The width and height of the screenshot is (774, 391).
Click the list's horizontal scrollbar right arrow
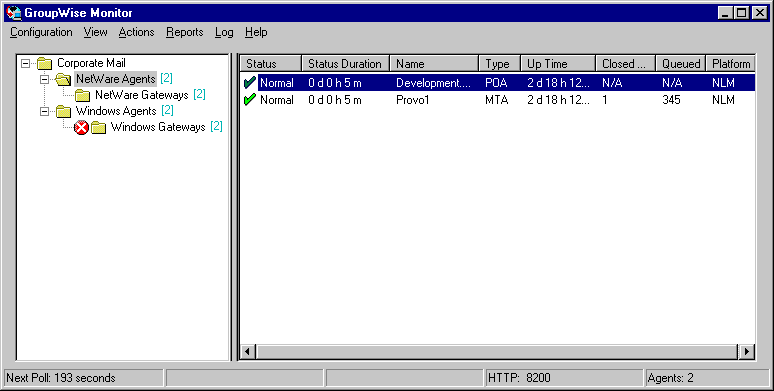click(x=746, y=352)
